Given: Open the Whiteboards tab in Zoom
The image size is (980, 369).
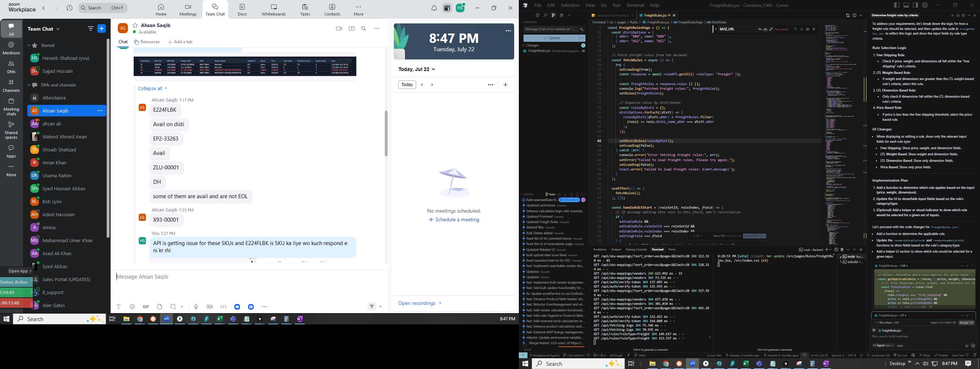Looking at the screenshot, I should pyautogui.click(x=273, y=10).
